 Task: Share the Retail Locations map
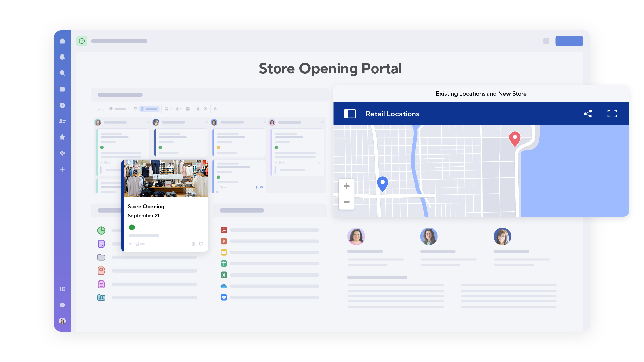point(588,114)
